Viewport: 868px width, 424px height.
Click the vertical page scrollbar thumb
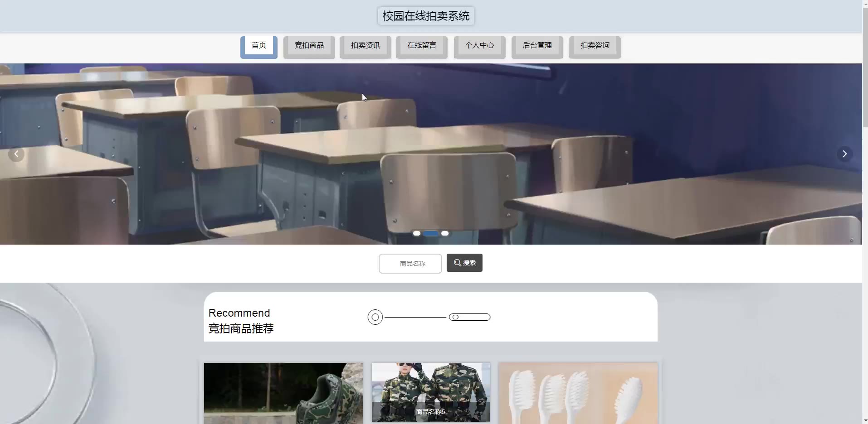click(x=865, y=67)
